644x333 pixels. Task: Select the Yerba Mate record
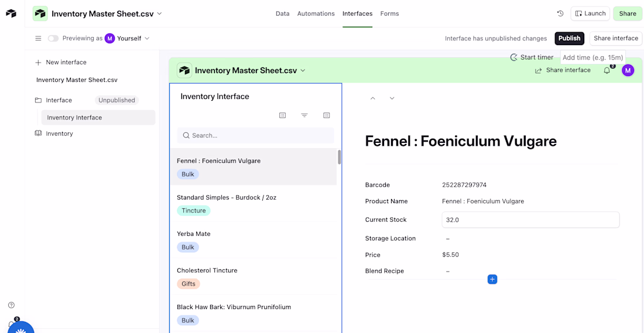coord(253,240)
